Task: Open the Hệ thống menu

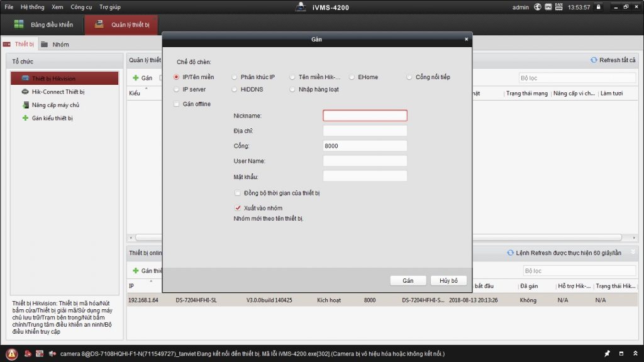Action: [x=32, y=7]
